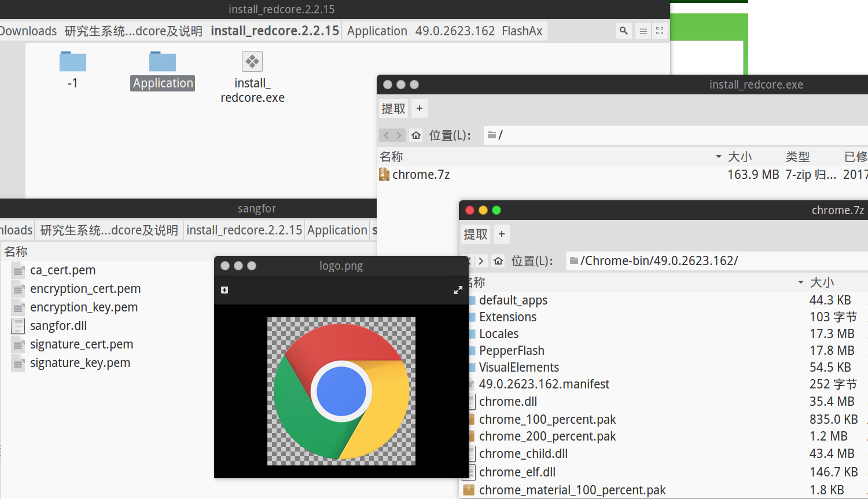Sort by type column in install_redcore.exe window

click(797, 157)
